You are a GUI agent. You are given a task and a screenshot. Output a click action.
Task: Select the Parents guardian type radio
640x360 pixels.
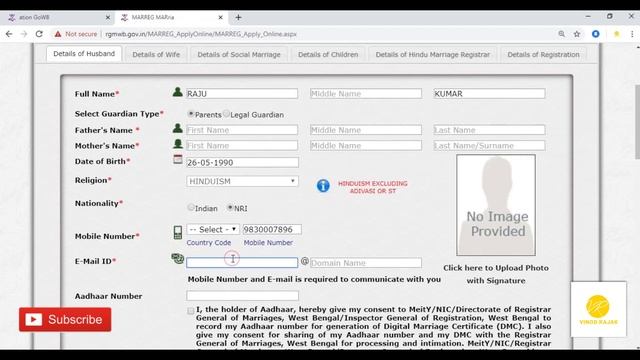[x=191, y=114]
